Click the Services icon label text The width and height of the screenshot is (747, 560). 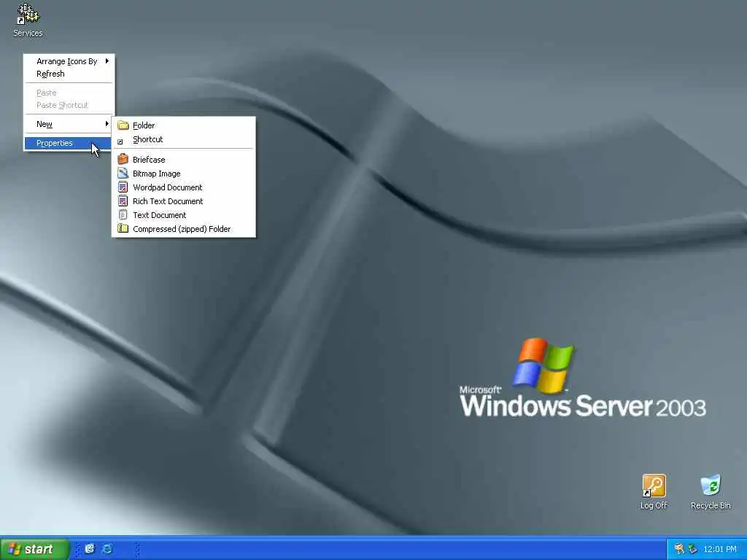(28, 33)
